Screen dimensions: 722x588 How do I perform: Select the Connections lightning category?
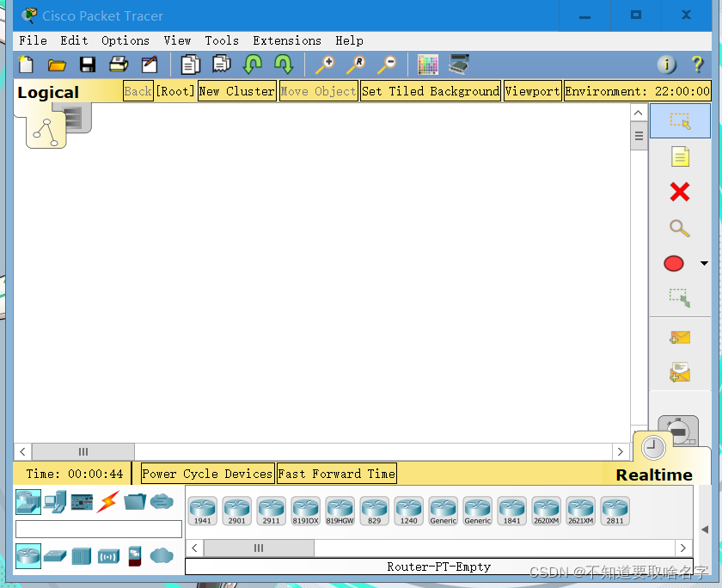[108, 501]
